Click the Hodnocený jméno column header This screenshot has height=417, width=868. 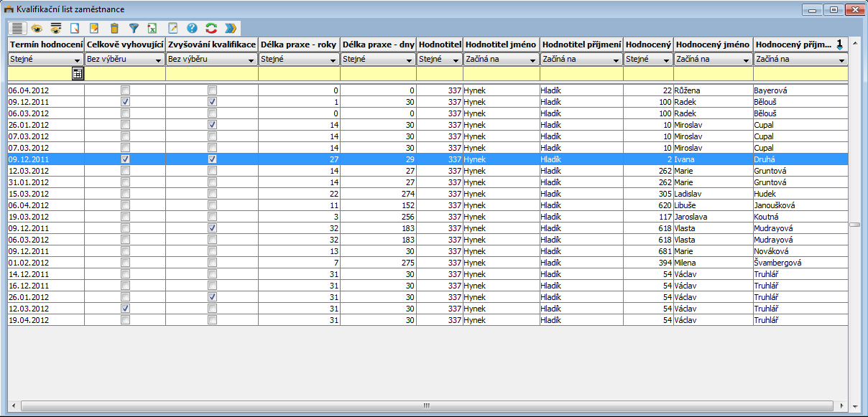pyautogui.click(x=713, y=44)
